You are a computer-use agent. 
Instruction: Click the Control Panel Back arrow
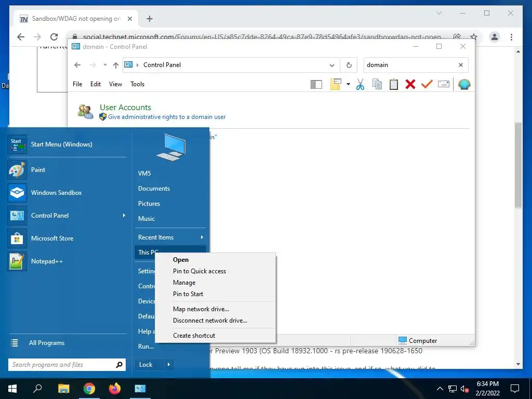pos(77,65)
